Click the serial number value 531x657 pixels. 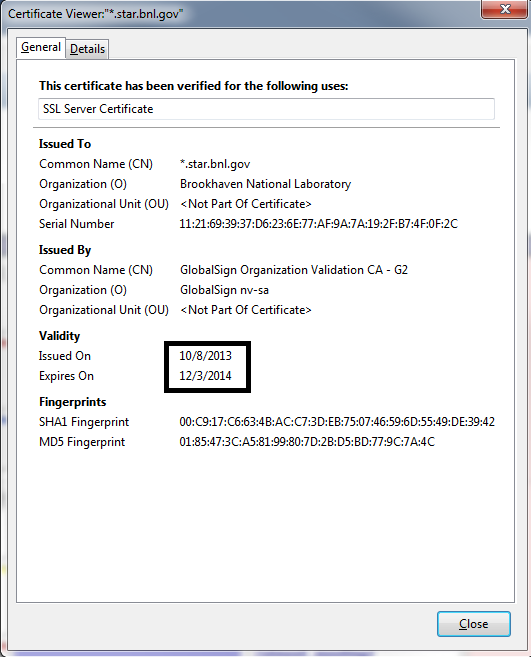tap(319, 224)
